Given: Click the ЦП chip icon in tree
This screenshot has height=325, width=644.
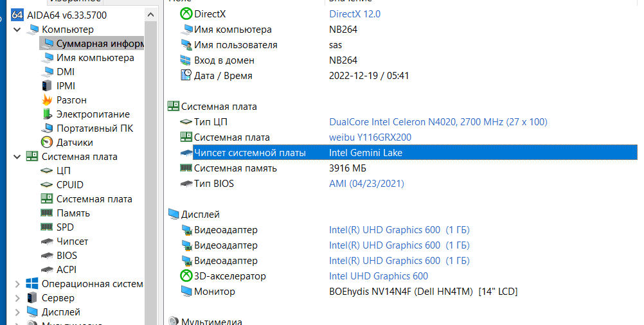Looking at the screenshot, I should (x=47, y=171).
